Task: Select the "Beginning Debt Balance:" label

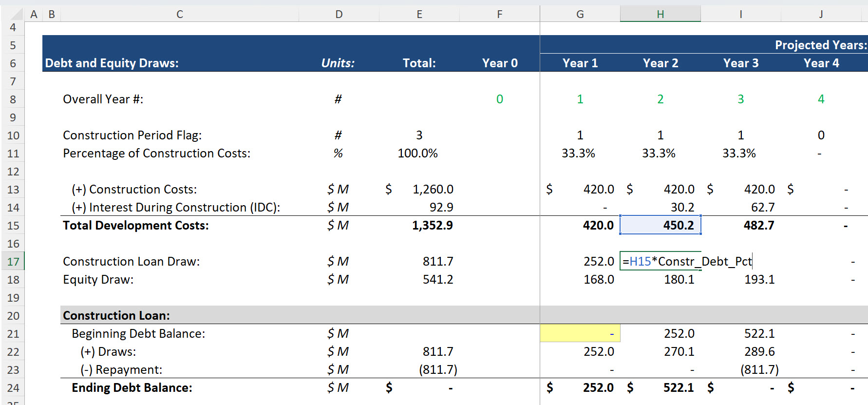Action: pyautogui.click(x=138, y=334)
